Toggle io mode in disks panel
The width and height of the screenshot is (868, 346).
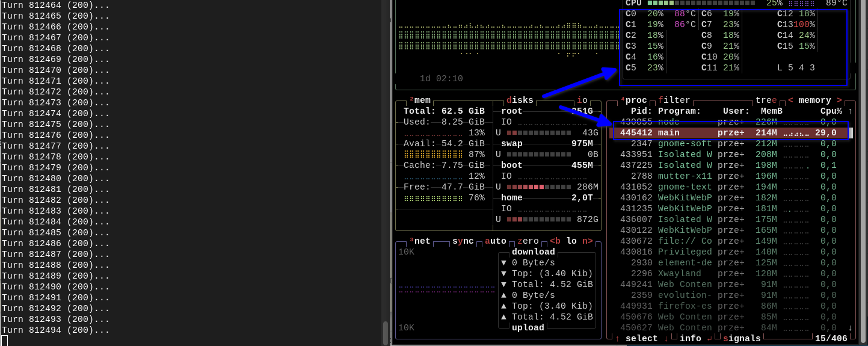click(x=582, y=100)
